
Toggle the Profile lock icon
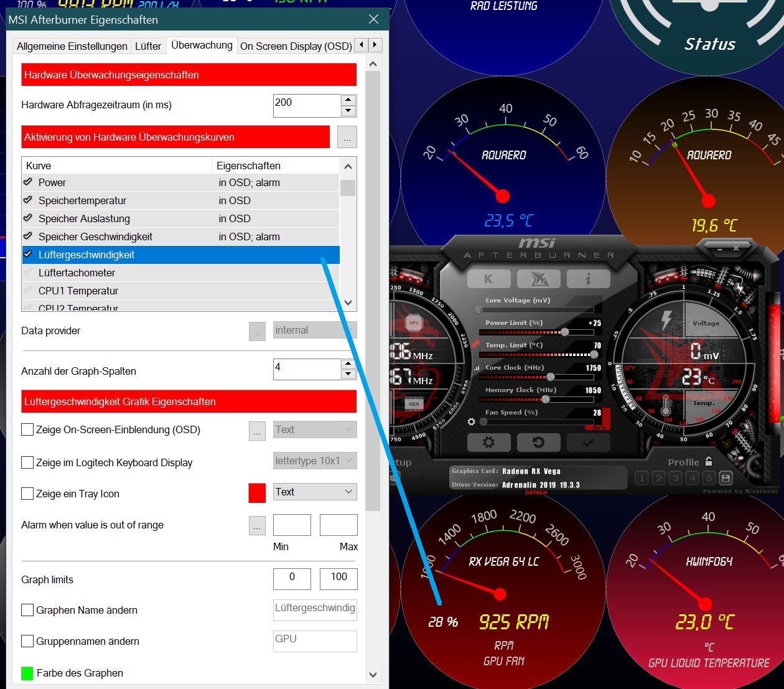[709, 461]
